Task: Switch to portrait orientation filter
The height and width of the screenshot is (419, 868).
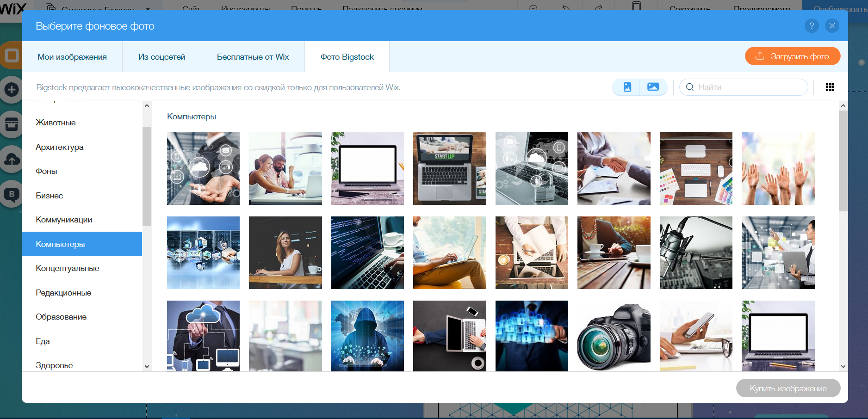Action: pos(627,87)
